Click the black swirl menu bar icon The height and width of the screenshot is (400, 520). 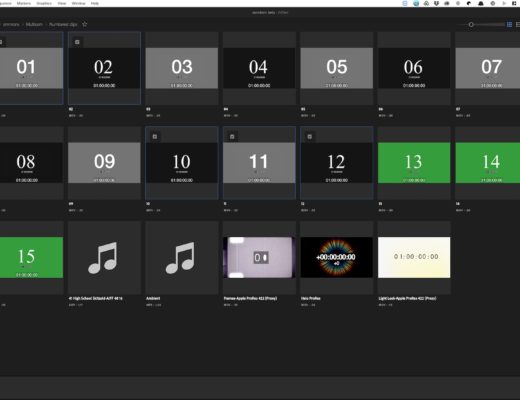(x=469, y=3)
